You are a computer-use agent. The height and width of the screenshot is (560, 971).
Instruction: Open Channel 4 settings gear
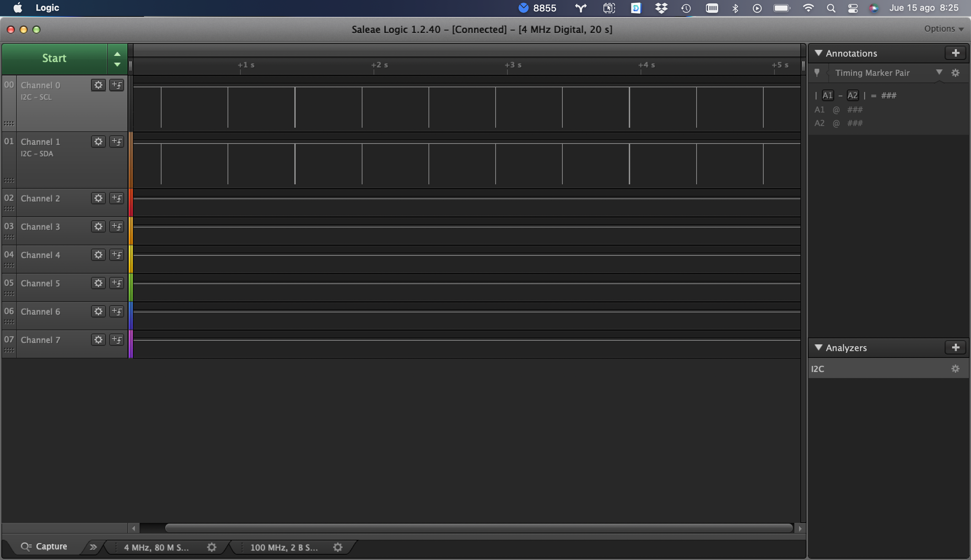(x=98, y=255)
